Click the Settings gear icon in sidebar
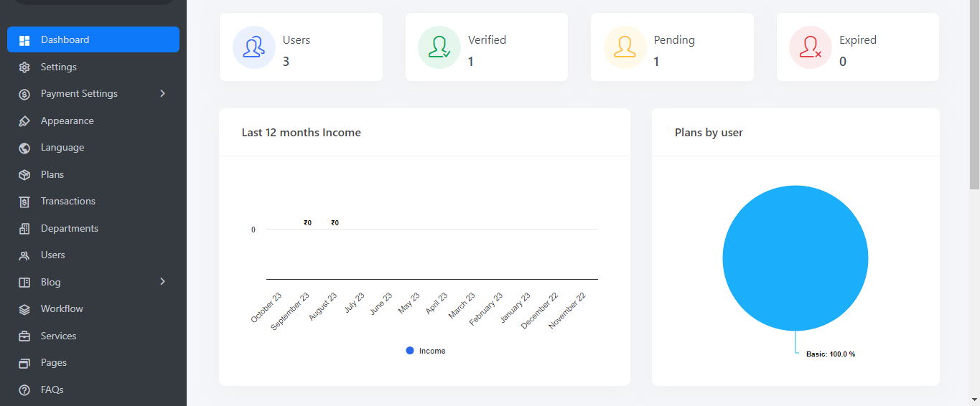 coord(24,67)
